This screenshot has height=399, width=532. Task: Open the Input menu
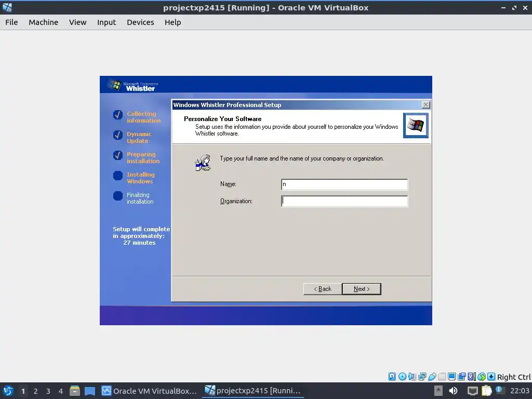107,22
